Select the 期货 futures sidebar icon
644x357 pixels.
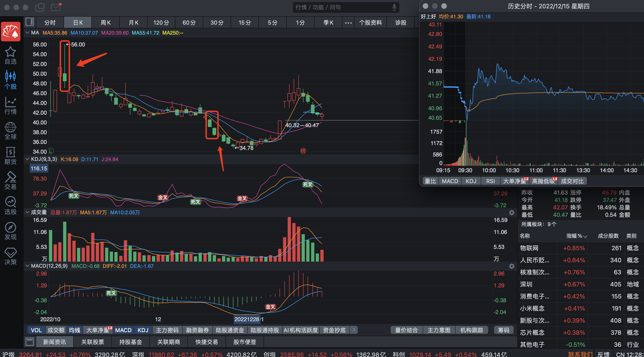coord(10,152)
